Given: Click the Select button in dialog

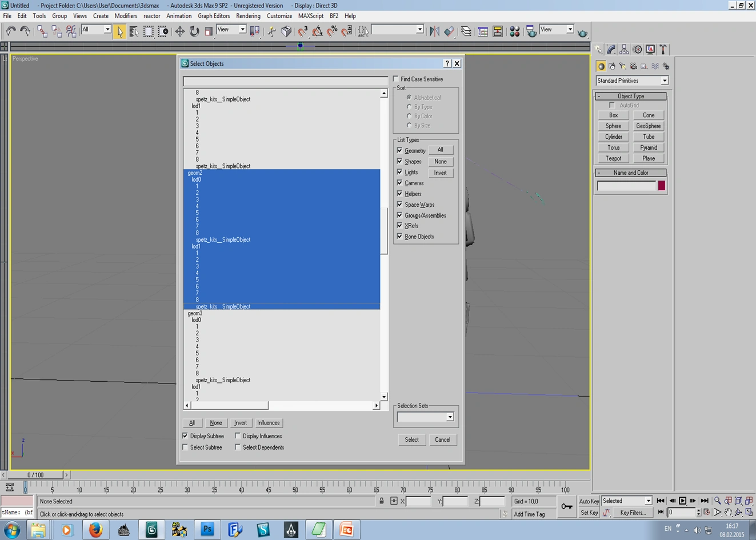Looking at the screenshot, I should click(411, 440).
